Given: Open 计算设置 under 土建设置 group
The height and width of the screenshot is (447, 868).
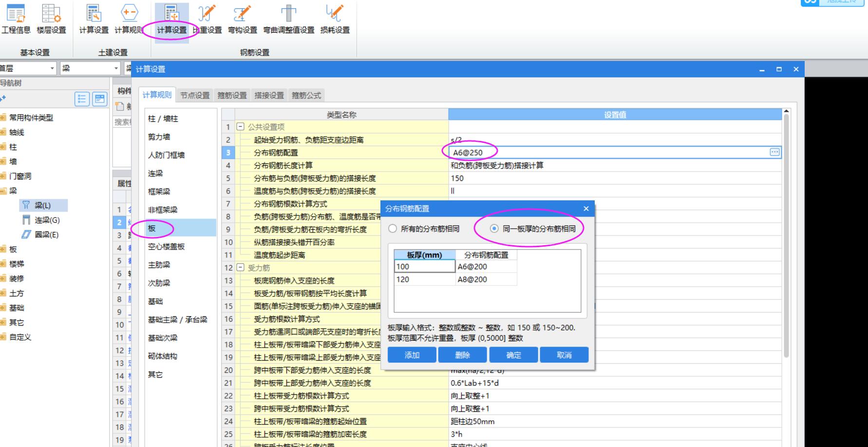Looking at the screenshot, I should pyautogui.click(x=94, y=19).
